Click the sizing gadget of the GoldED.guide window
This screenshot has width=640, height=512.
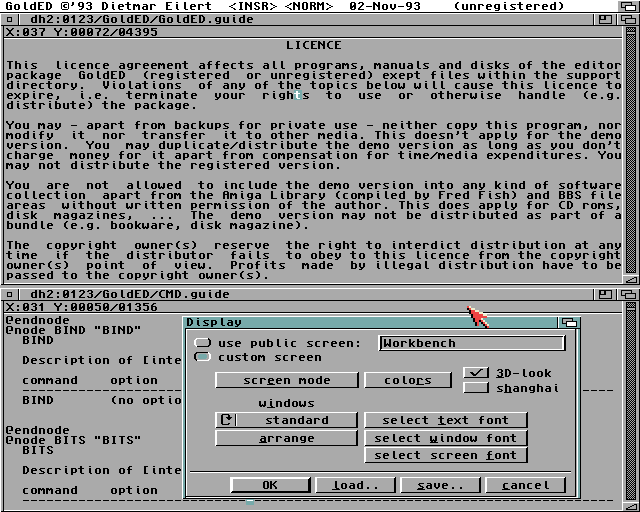click(631, 280)
